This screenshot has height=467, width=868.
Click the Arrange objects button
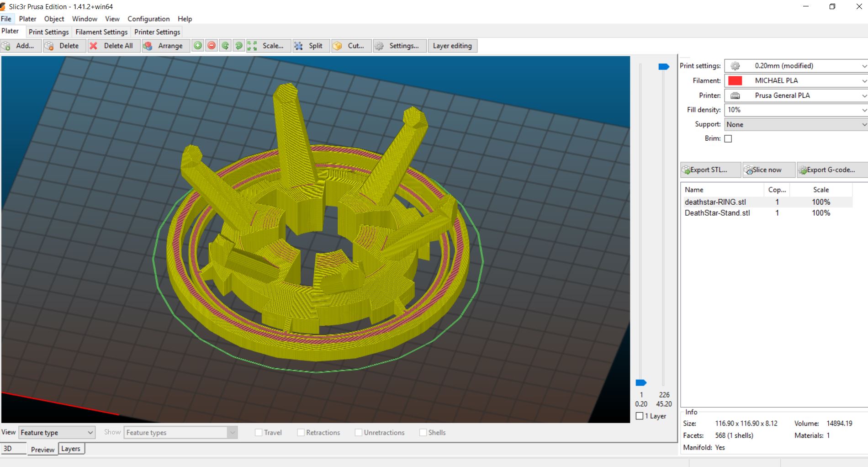(x=166, y=46)
